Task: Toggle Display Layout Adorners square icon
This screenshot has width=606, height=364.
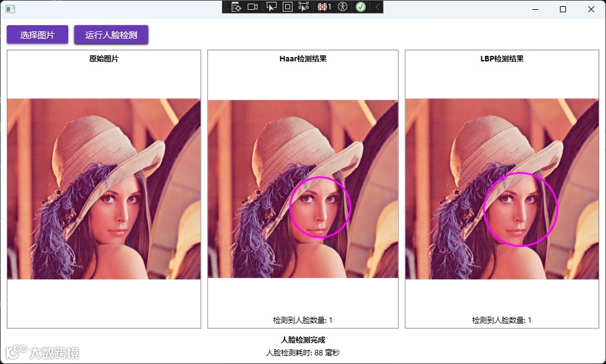Action: coord(288,7)
